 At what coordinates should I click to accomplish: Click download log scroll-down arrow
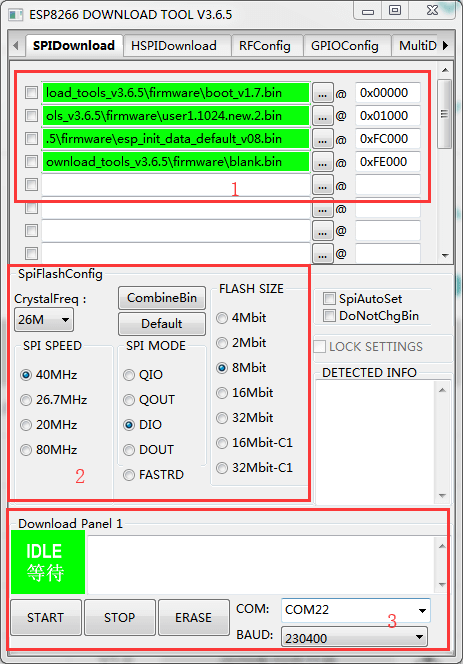[x=443, y=584]
